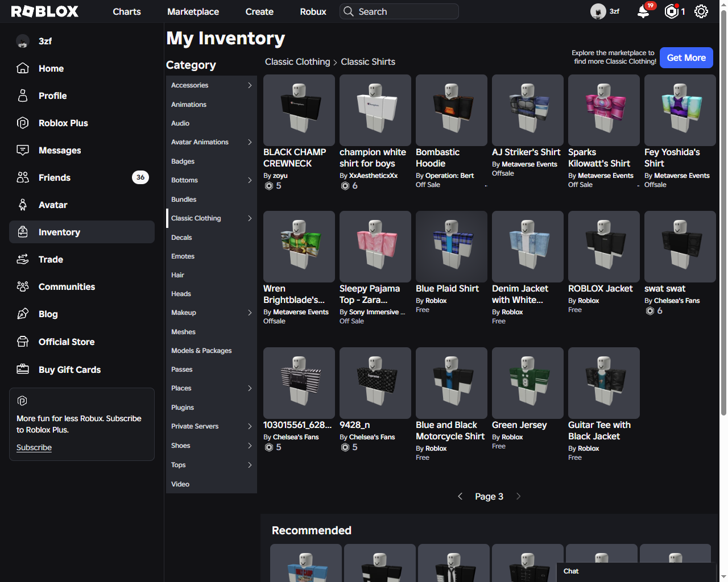
Task: Expand the Avatar Animations category
Action: tap(250, 142)
